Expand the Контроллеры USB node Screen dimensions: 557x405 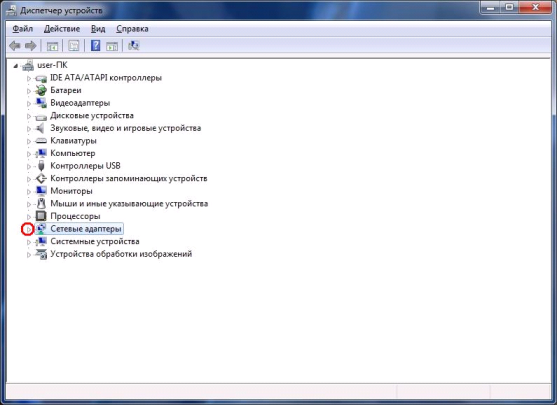[x=29, y=166]
